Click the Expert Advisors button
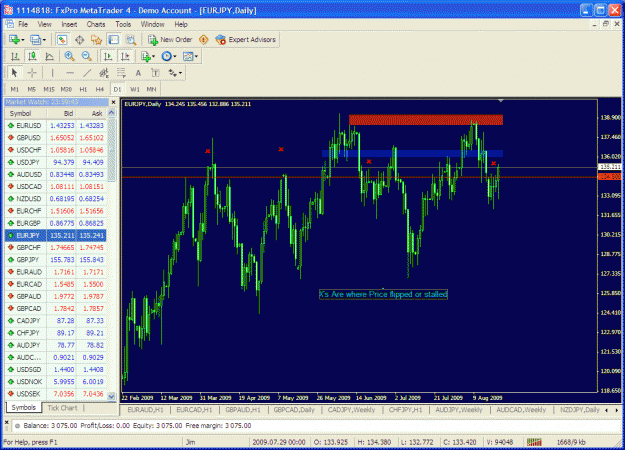 [246, 39]
